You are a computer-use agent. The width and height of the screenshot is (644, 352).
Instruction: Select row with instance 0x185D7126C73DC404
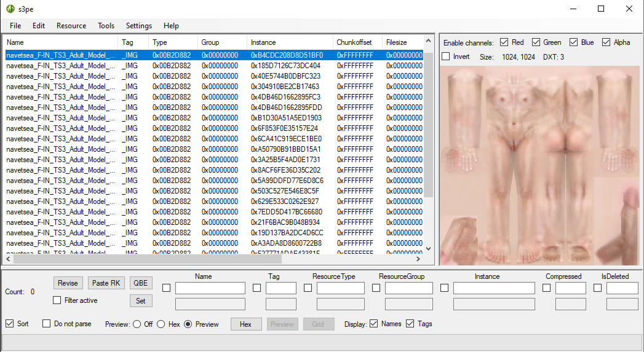(214, 66)
